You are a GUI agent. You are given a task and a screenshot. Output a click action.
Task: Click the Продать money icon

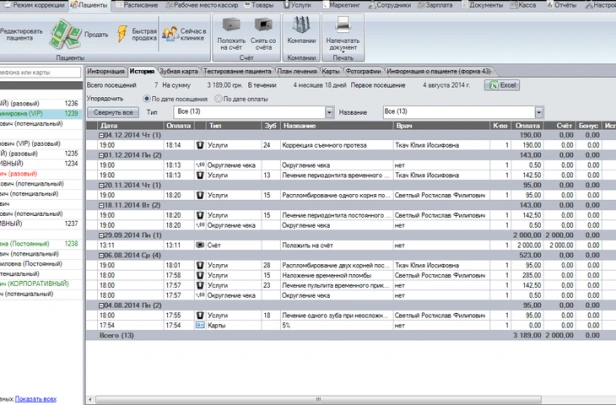pos(65,34)
